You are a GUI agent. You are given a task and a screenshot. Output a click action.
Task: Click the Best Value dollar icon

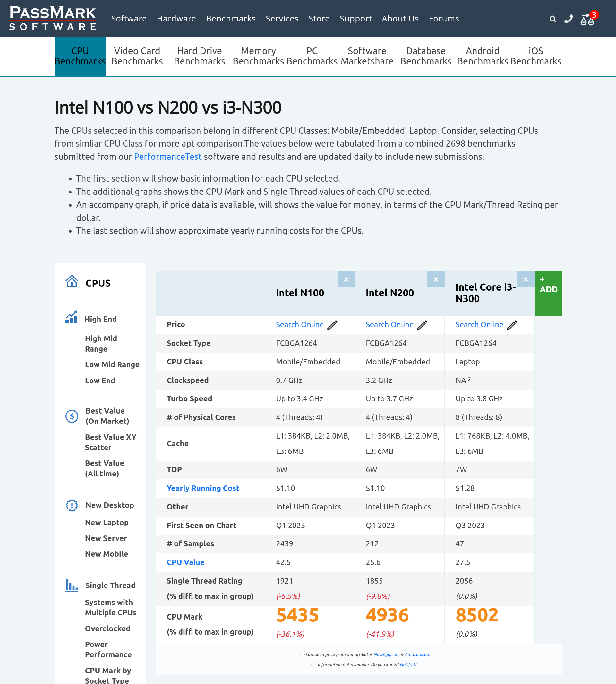tap(72, 416)
